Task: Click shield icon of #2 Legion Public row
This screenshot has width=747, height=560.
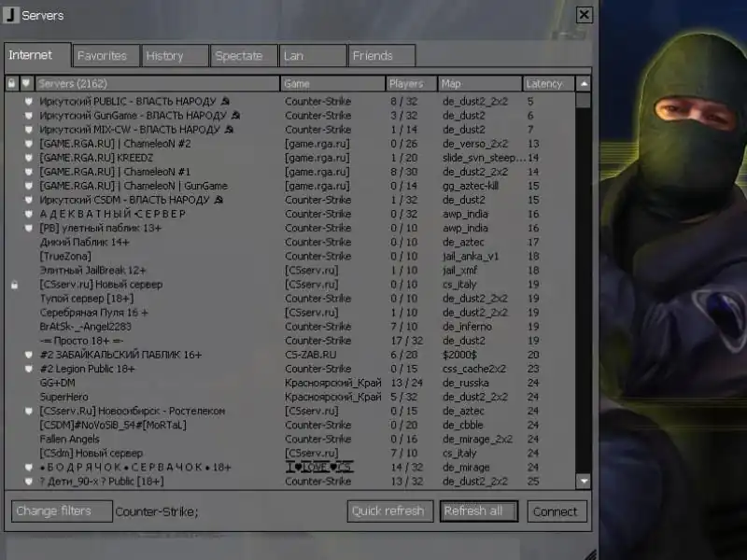Action: pos(29,369)
